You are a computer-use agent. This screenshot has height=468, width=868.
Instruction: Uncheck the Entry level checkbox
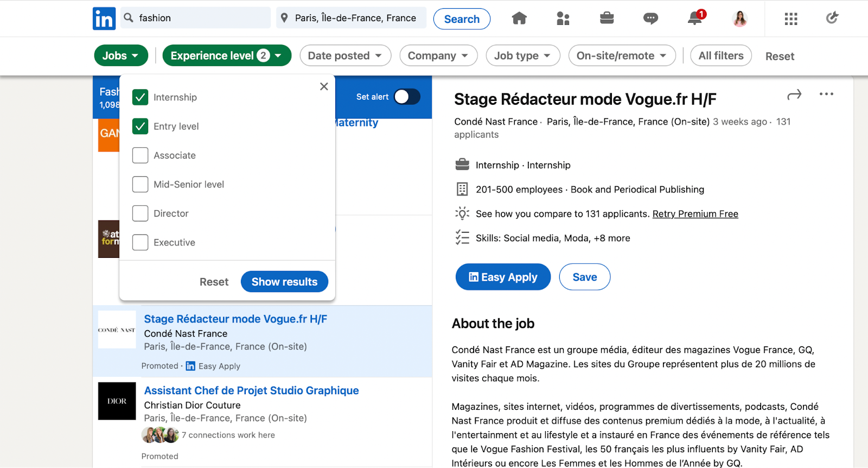pyautogui.click(x=140, y=126)
